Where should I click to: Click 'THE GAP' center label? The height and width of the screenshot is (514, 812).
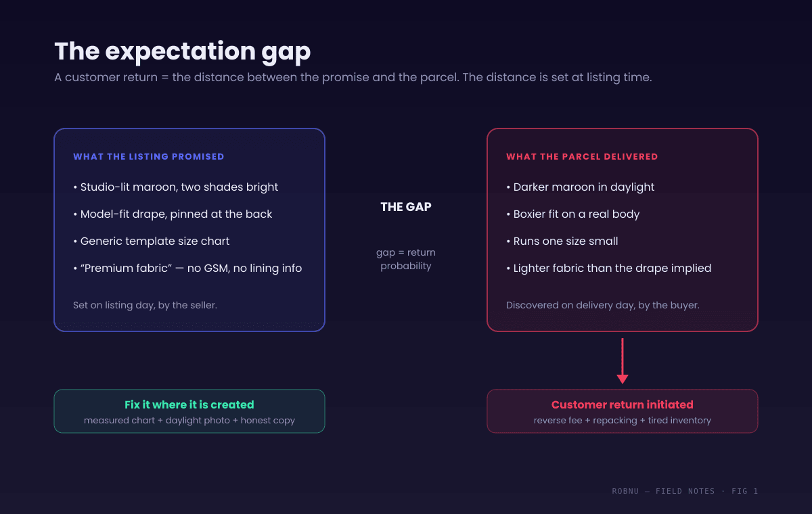click(406, 207)
